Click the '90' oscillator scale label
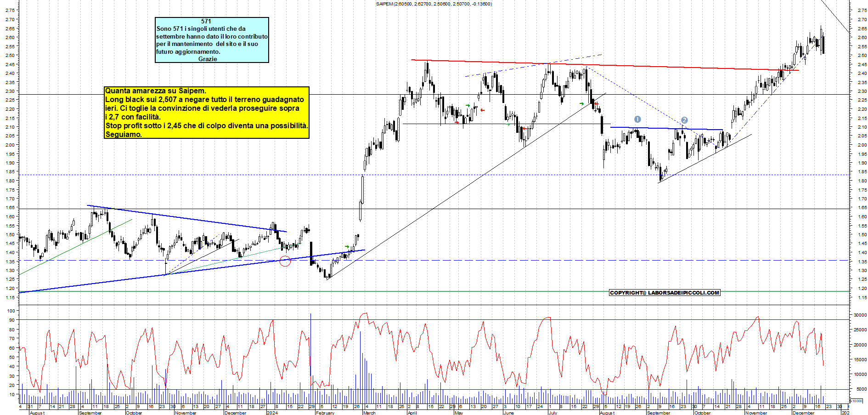The width and height of the screenshot is (868, 415). point(11,320)
